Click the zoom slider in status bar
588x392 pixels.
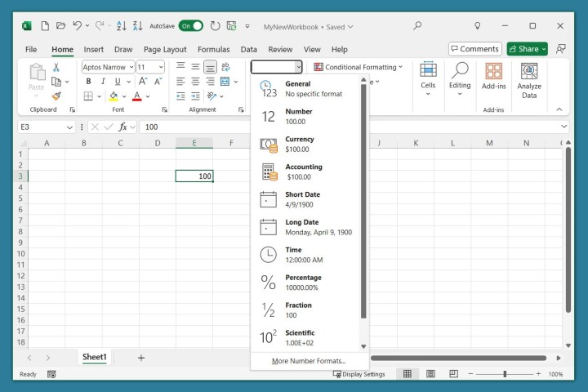(505, 374)
